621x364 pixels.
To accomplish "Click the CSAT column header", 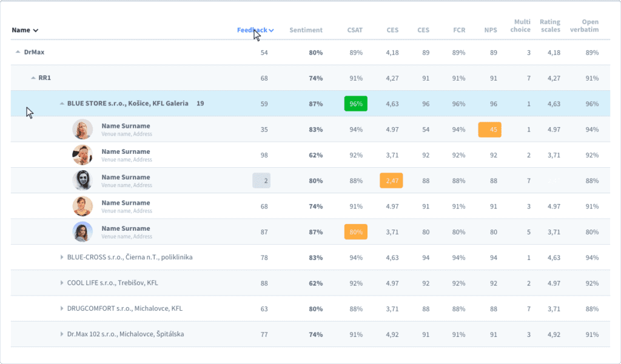I will click(355, 30).
